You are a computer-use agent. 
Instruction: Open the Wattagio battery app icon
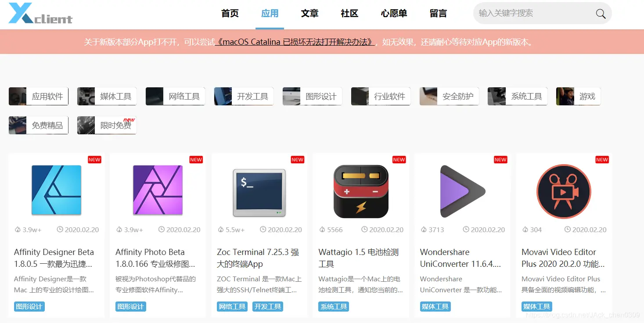361,191
